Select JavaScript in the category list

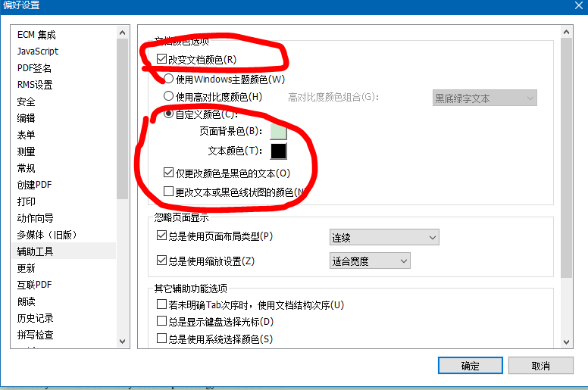[38, 51]
